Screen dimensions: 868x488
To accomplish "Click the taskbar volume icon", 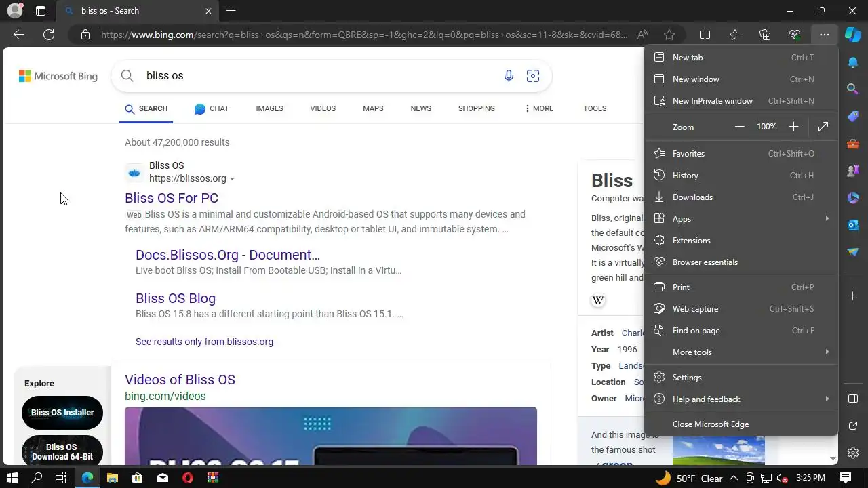I will [x=782, y=478].
